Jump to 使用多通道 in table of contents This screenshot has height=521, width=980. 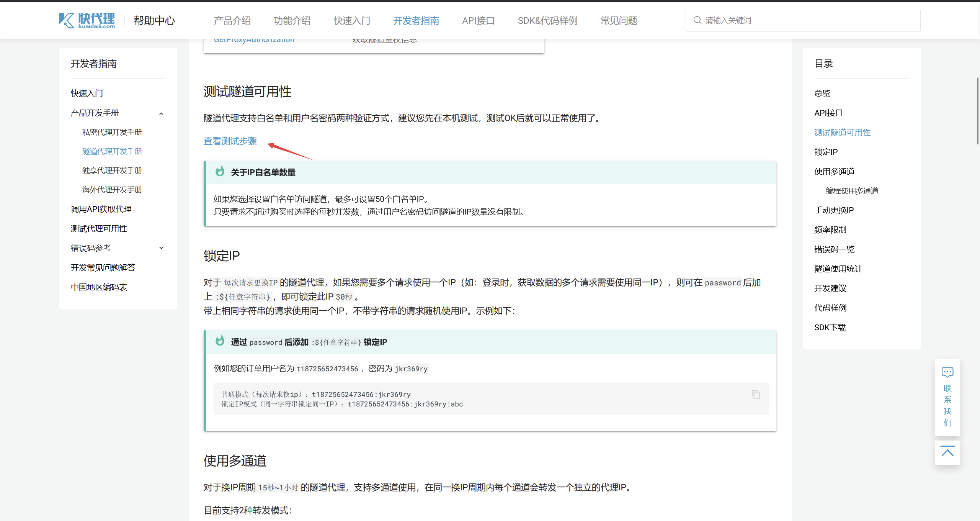[x=835, y=172]
